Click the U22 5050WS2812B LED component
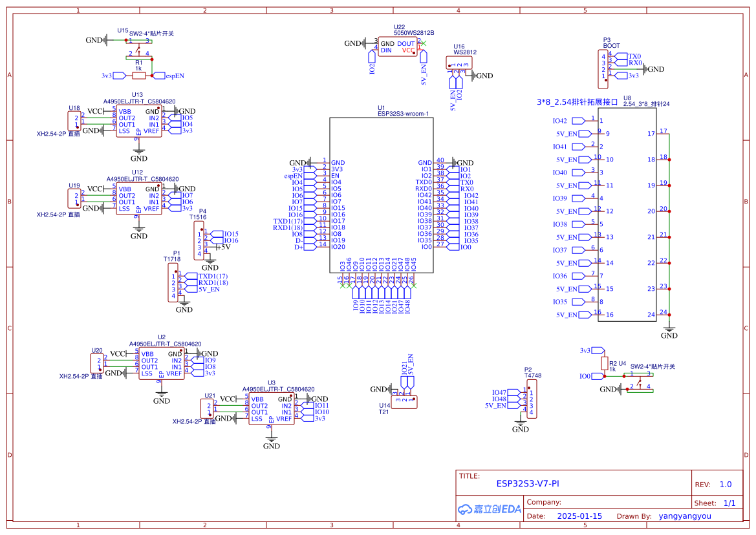The width and height of the screenshot is (756, 535). coord(397,47)
